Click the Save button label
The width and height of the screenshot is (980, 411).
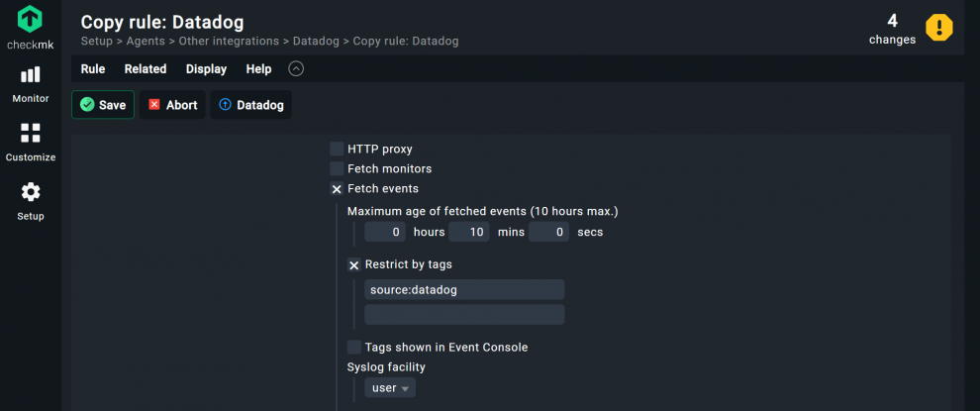[113, 105]
